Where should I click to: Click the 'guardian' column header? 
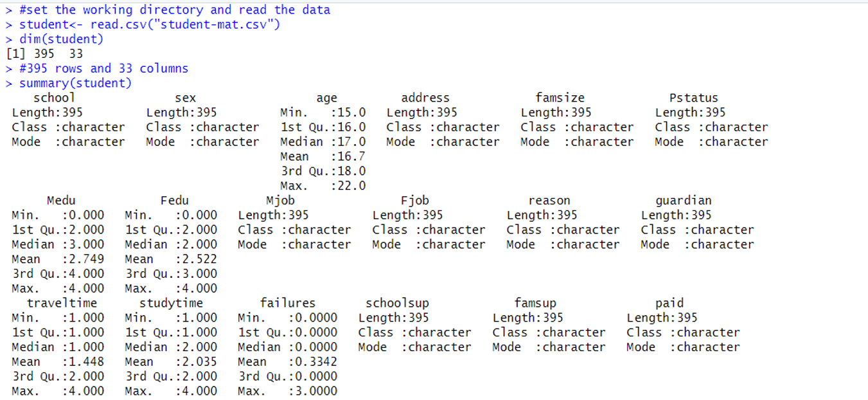tap(683, 201)
